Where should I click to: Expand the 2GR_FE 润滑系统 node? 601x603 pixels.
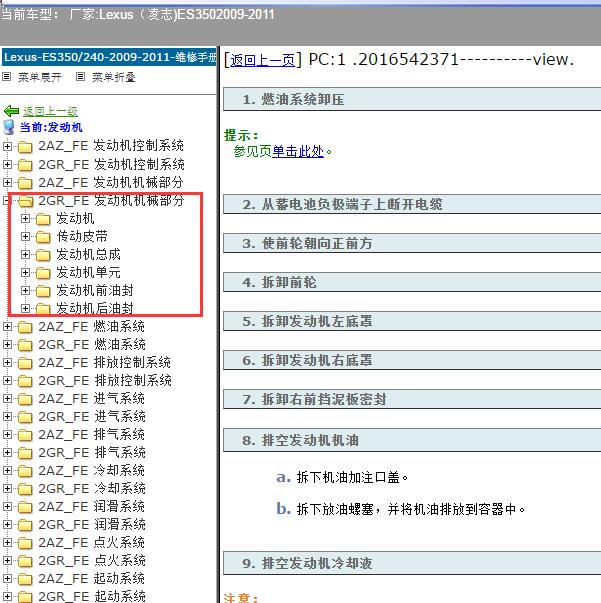[x=7, y=525]
